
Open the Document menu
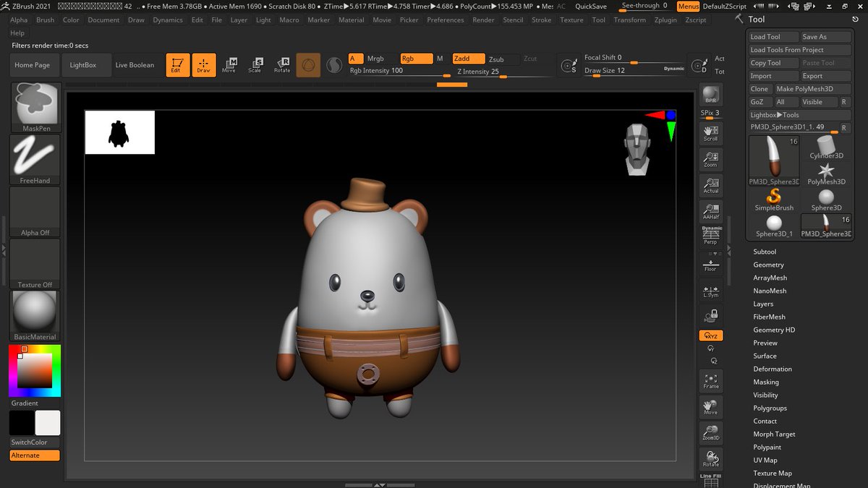click(103, 20)
